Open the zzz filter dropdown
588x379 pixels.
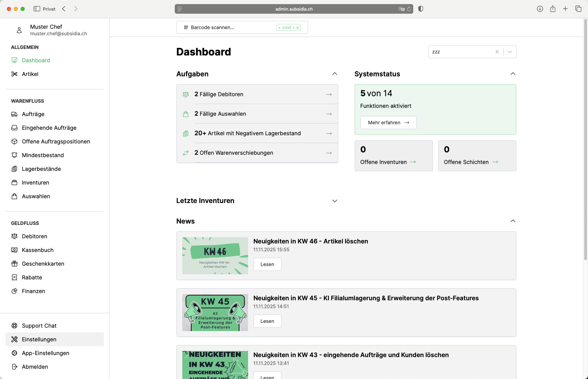pyautogui.click(x=510, y=52)
